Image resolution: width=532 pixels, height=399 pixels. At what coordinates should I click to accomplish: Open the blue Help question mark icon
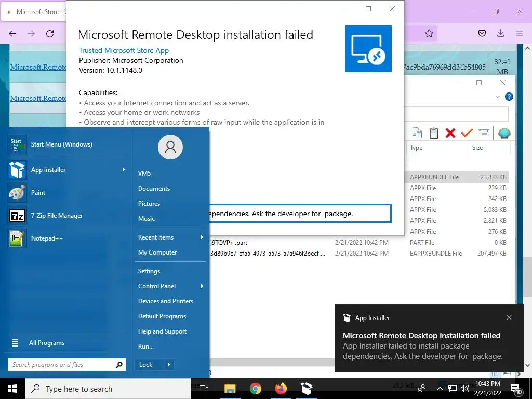point(509,97)
